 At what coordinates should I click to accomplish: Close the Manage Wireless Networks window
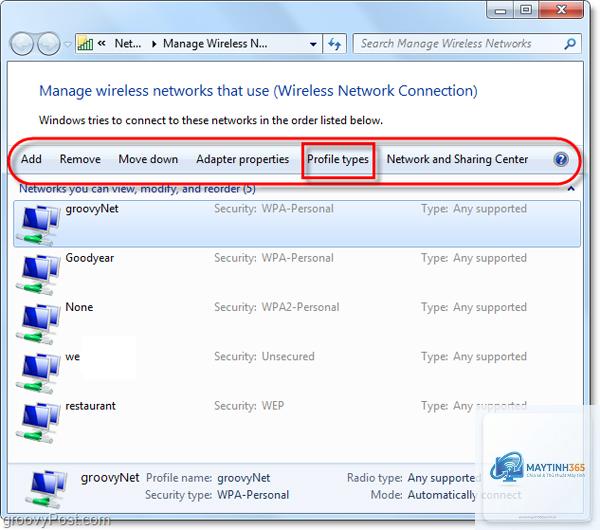pyautogui.click(x=561, y=10)
